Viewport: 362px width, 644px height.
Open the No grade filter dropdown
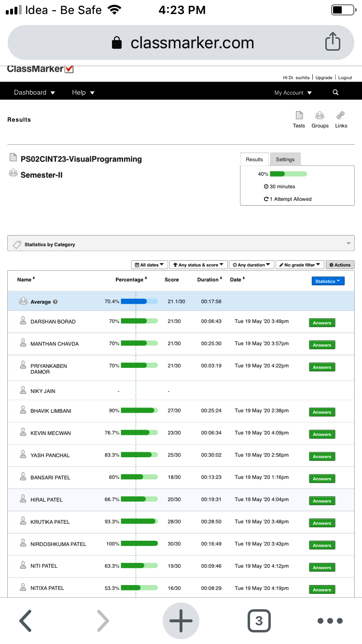pos(300,265)
